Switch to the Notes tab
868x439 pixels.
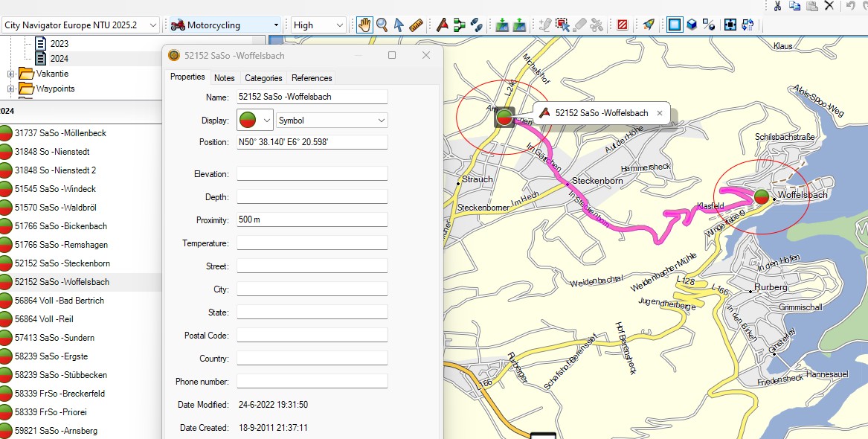point(224,77)
